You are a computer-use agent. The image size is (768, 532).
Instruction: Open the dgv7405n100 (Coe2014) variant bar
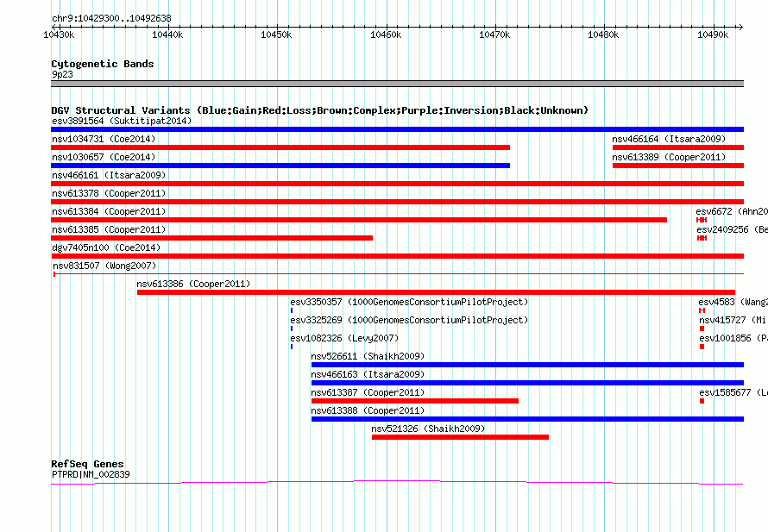point(397,256)
